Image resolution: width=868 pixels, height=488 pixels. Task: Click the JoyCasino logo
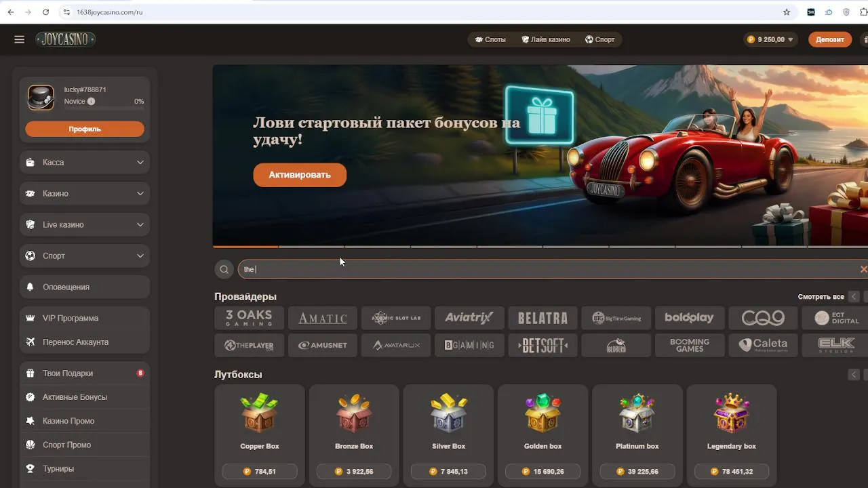pyautogui.click(x=65, y=39)
